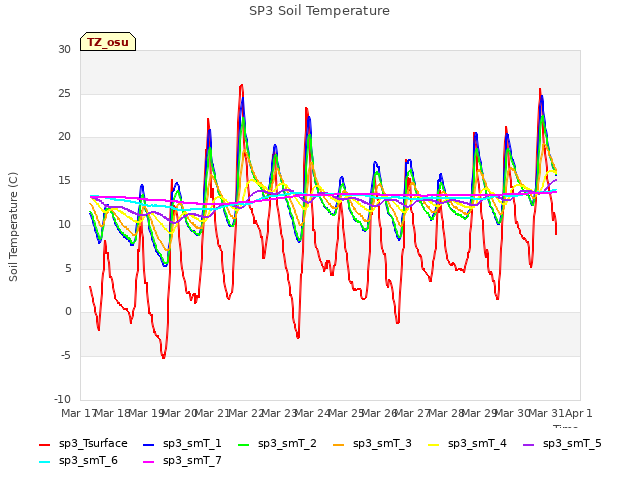Screen dimensions: 640x480
Task: Click the chart title SP3 Soil Temperature
Action: click(319, 11)
